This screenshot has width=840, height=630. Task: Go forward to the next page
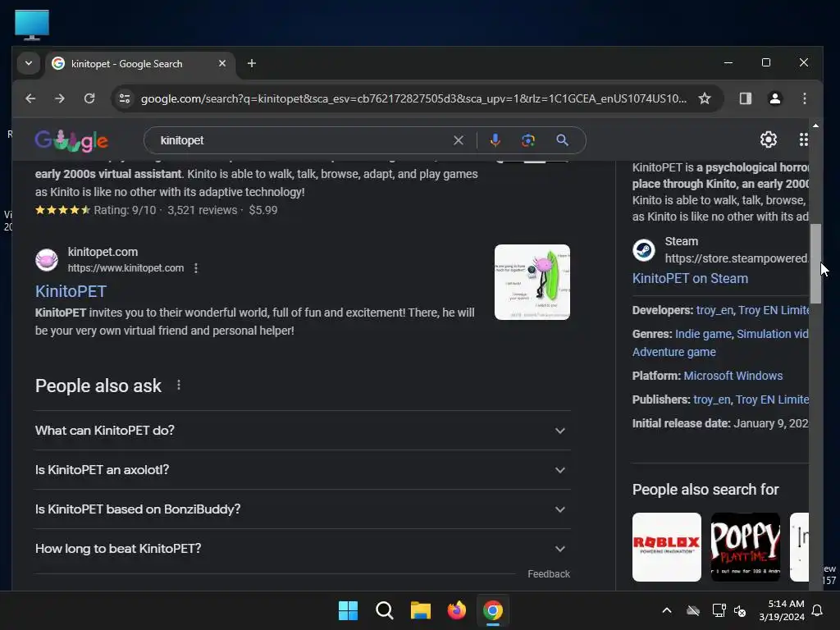click(60, 98)
